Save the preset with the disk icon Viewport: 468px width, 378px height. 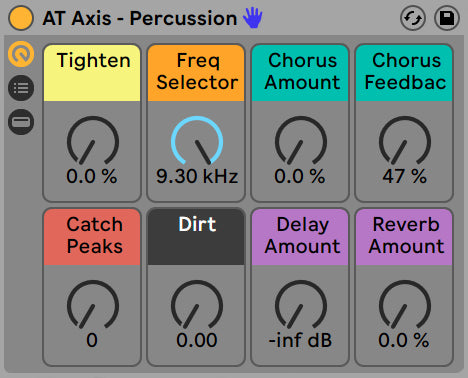(x=447, y=18)
